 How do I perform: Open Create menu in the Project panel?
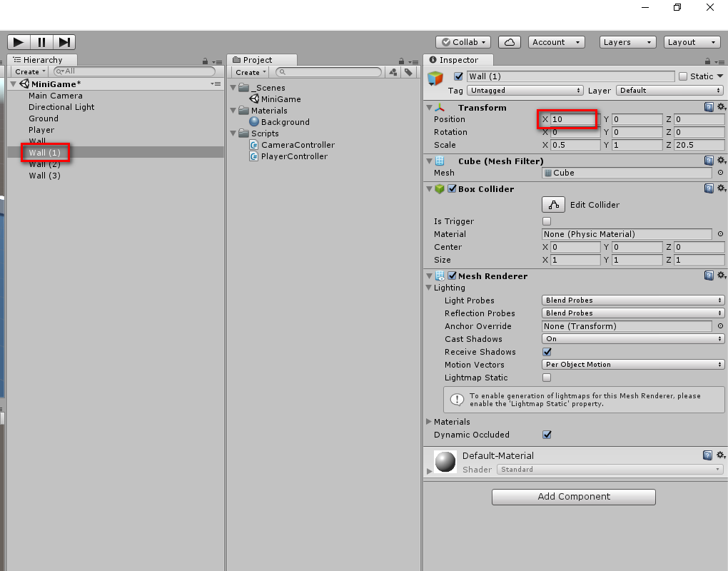251,72
